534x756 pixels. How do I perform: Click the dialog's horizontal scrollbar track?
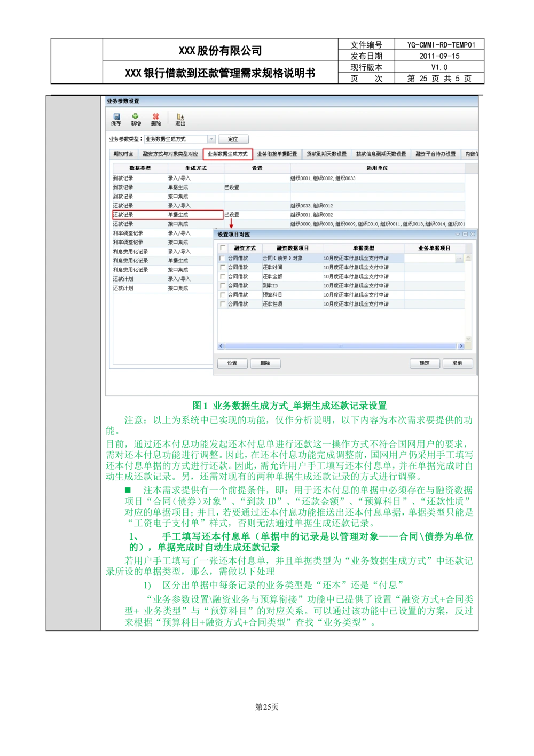(x=341, y=346)
